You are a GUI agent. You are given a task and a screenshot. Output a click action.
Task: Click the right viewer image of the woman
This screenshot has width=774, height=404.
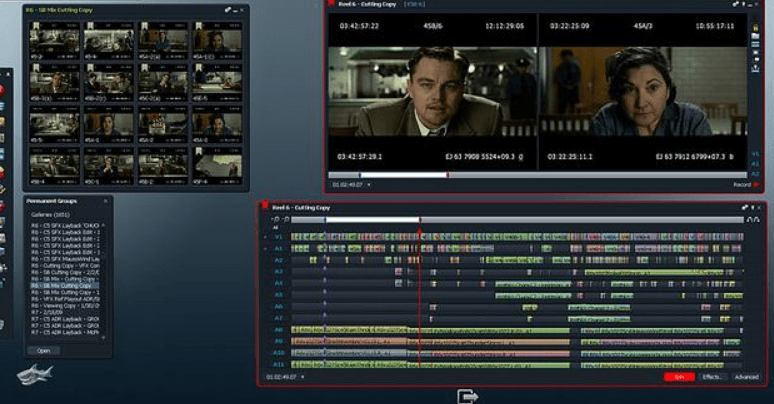pyautogui.click(x=643, y=92)
